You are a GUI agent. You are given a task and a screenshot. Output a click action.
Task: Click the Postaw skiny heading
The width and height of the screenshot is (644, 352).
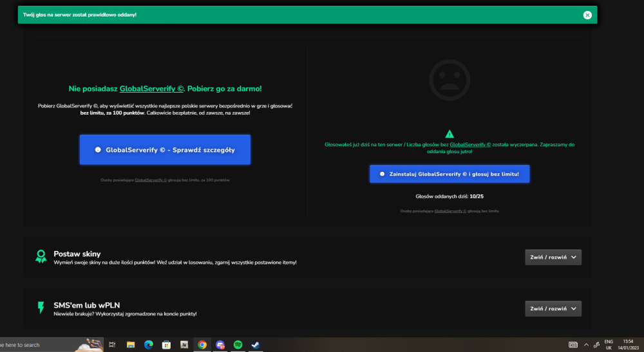(77, 254)
